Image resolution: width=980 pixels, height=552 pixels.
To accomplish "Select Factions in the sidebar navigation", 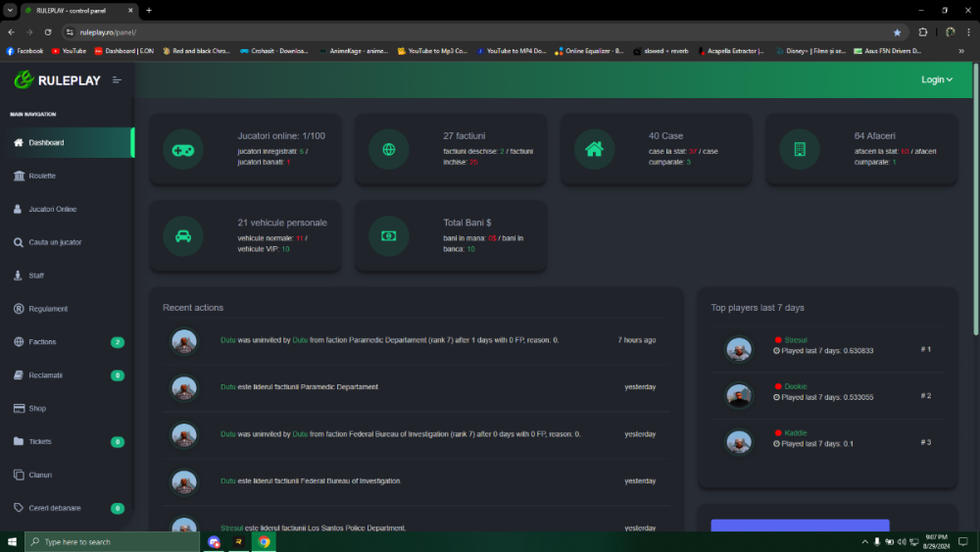I will tap(42, 342).
